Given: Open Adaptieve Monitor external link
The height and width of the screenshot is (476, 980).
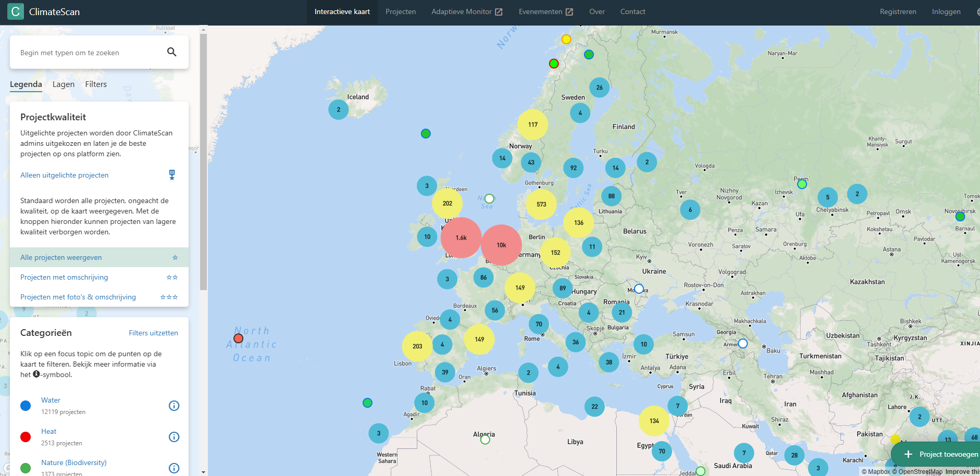Looking at the screenshot, I should (466, 11).
